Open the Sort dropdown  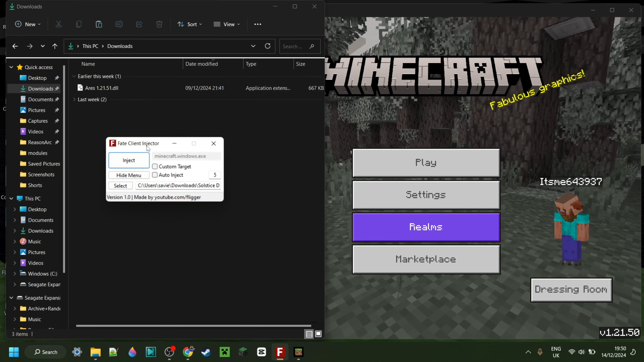coord(190,24)
